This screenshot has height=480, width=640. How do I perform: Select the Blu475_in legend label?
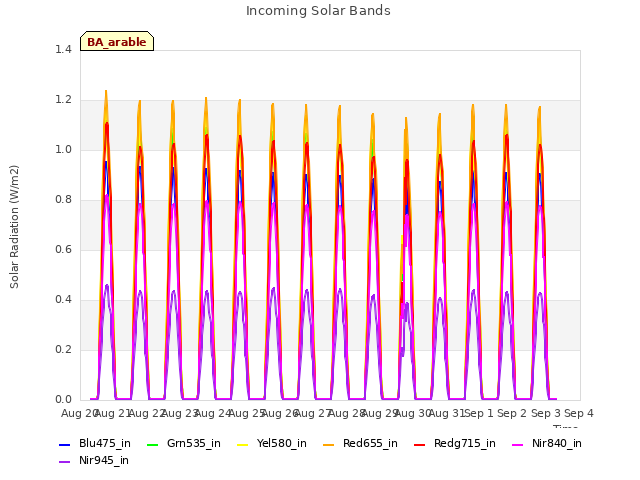click(x=105, y=444)
